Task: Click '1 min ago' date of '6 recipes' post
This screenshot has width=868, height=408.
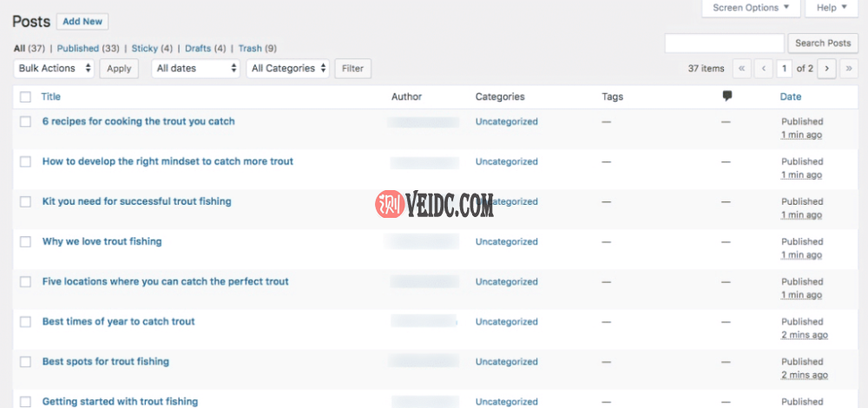Action: click(801, 135)
